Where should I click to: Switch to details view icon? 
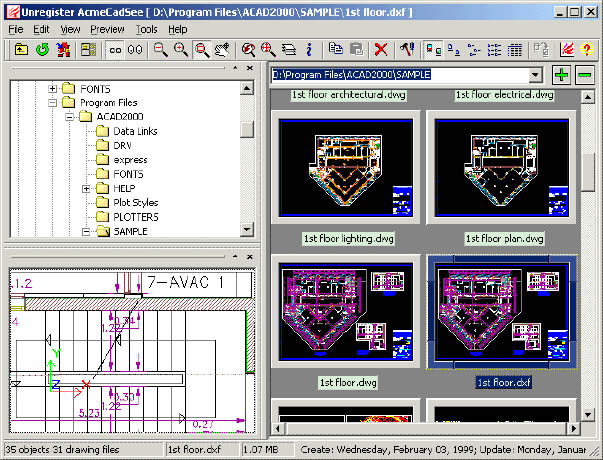515,50
